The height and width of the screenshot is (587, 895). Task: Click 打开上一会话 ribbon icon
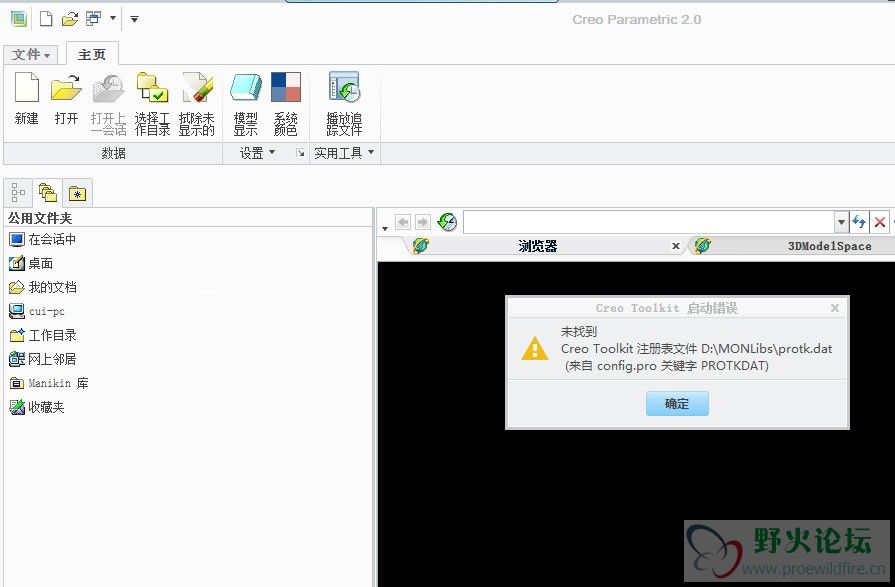108,104
